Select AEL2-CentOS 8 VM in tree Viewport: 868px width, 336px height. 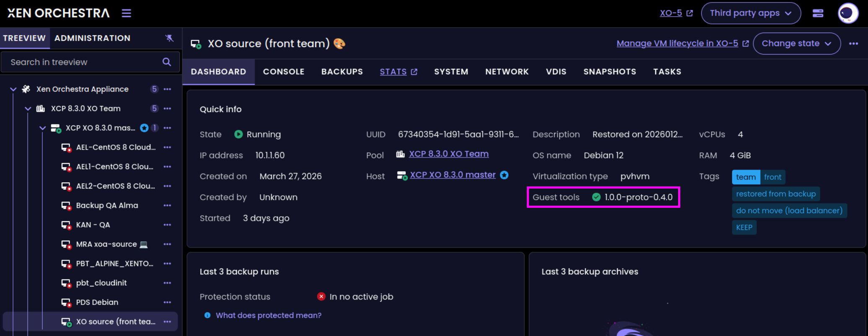coord(115,186)
